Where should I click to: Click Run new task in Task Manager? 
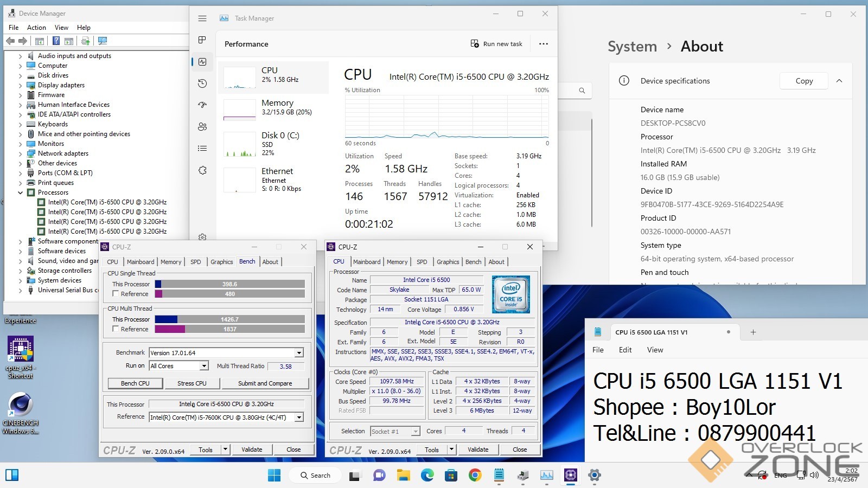tap(496, 44)
